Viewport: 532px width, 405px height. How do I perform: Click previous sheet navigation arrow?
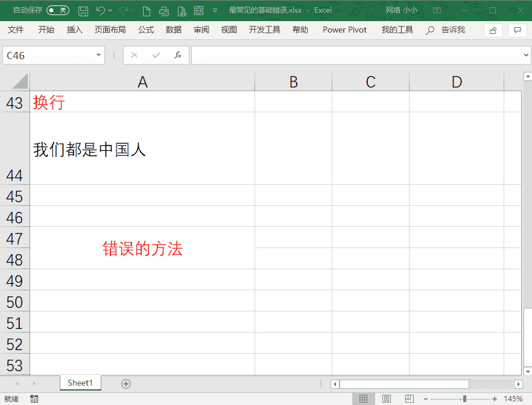coord(17,384)
